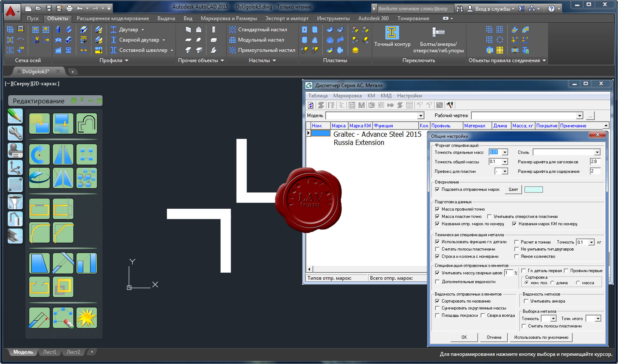
Task: Click the header font size field 2.8
Action: coord(595,162)
